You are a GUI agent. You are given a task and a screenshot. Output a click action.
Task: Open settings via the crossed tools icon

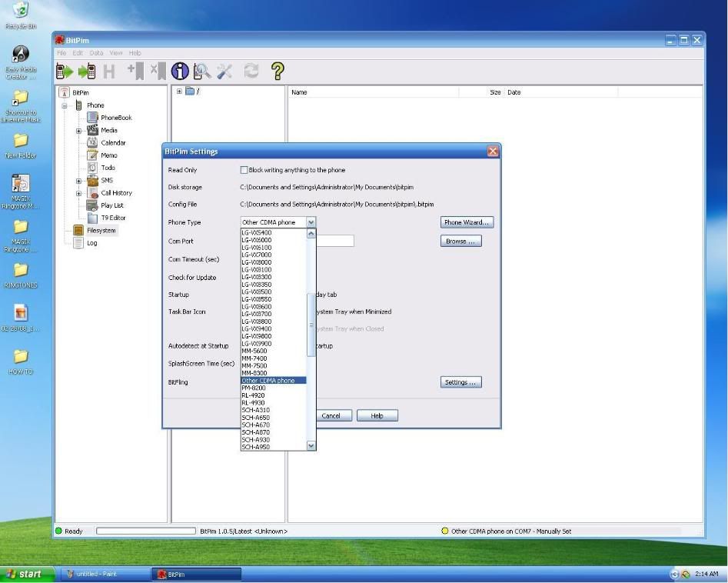pos(224,71)
